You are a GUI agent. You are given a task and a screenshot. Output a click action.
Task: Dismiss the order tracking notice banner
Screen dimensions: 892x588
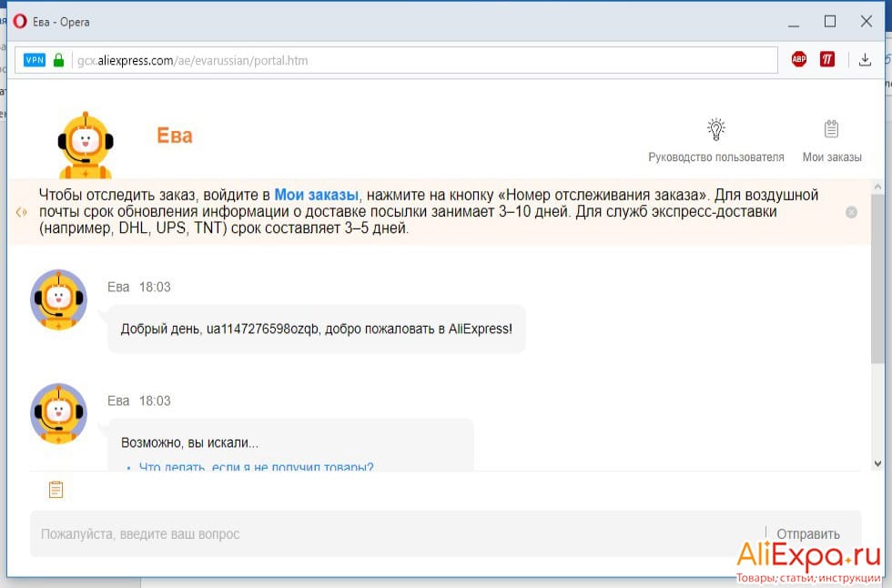(851, 212)
